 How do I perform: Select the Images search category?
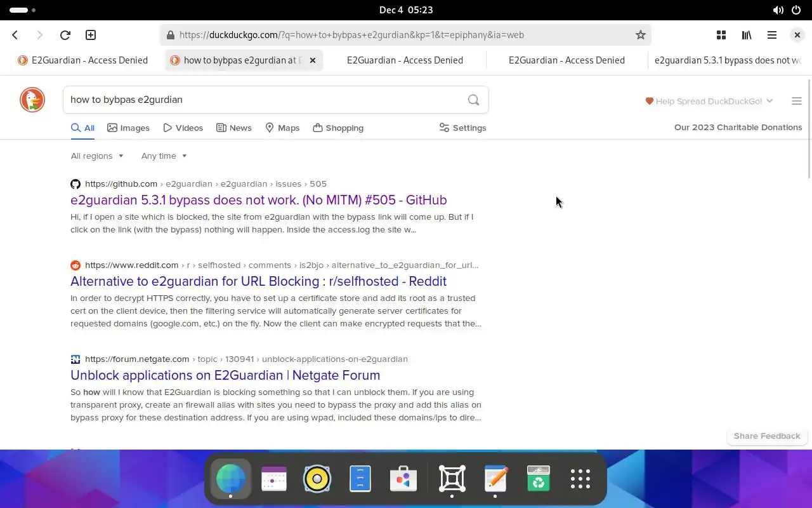[x=128, y=128]
